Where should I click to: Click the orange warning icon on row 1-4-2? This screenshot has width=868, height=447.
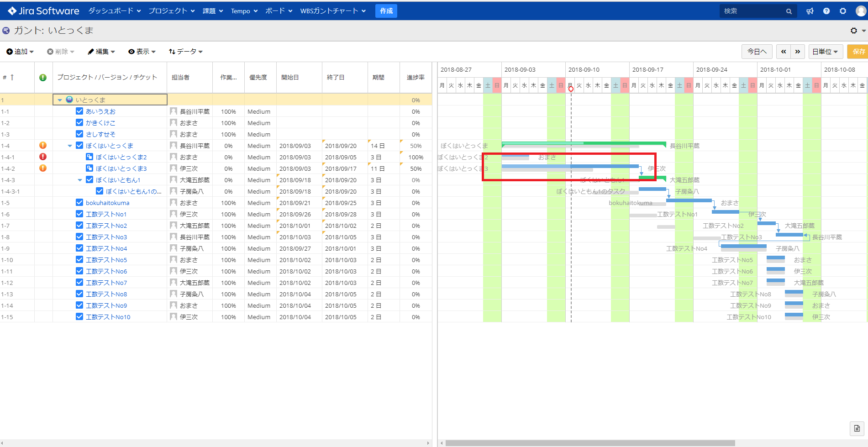(x=43, y=168)
